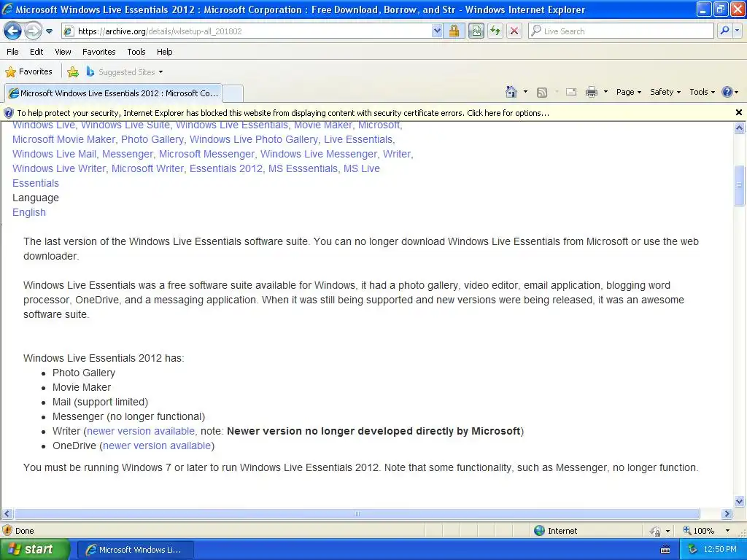Click the security lock icon
This screenshot has height=560, width=747.
tap(454, 31)
